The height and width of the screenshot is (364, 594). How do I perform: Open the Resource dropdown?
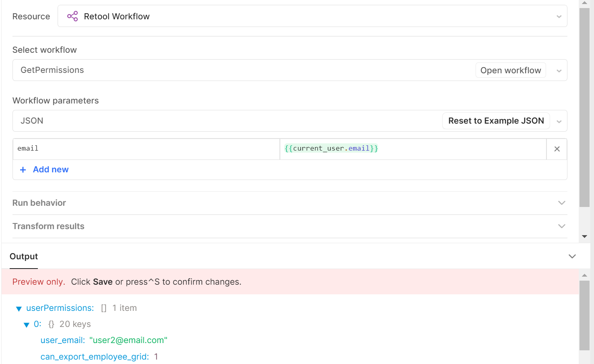pyautogui.click(x=312, y=16)
